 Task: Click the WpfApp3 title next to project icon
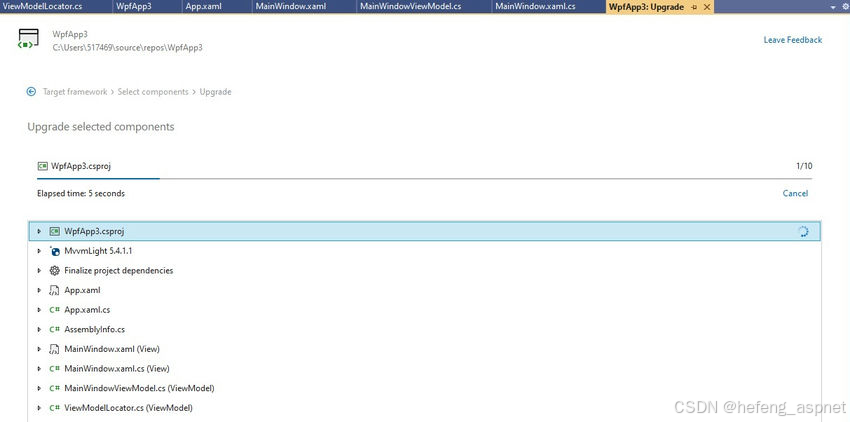pyautogui.click(x=70, y=34)
